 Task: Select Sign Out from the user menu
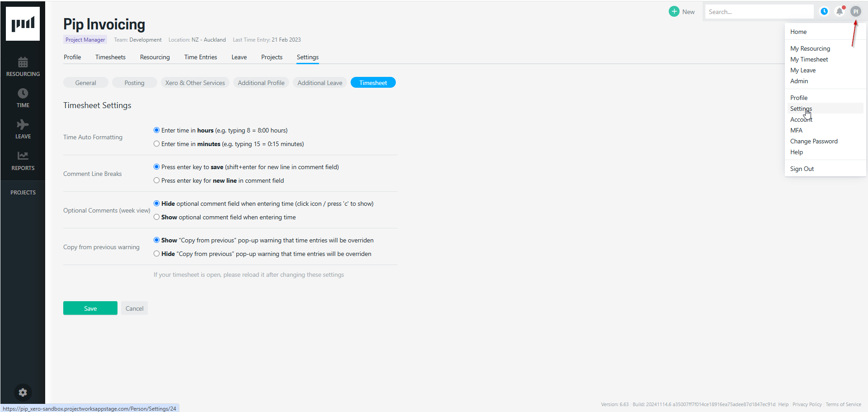pos(802,169)
